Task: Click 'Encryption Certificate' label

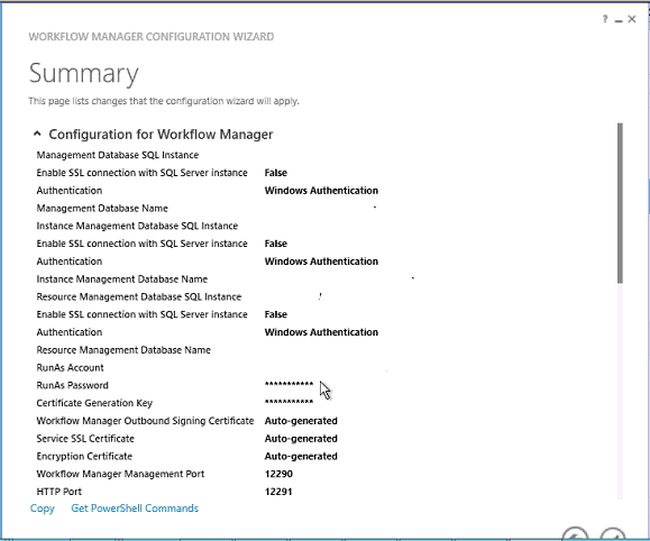Action: point(84,456)
